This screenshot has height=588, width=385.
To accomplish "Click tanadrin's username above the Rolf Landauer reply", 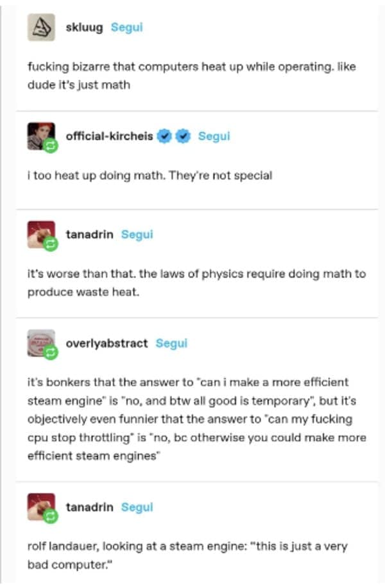I will coord(89,507).
